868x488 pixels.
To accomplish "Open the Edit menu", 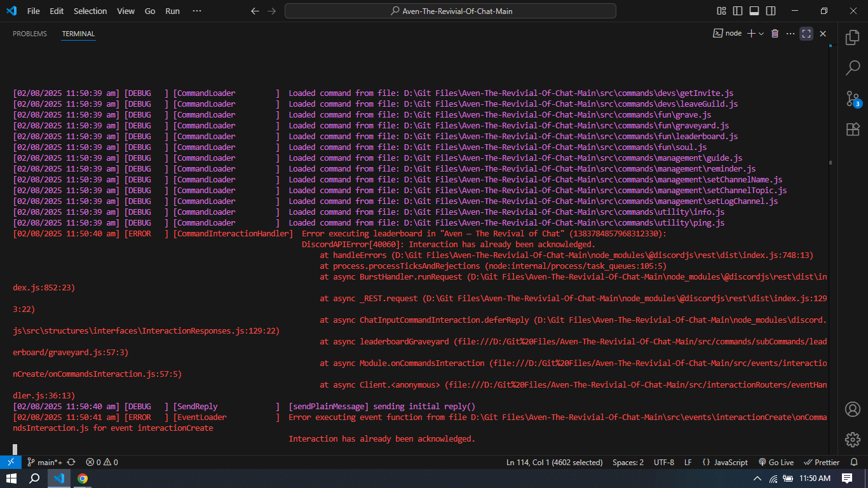I will click(x=57, y=11).
